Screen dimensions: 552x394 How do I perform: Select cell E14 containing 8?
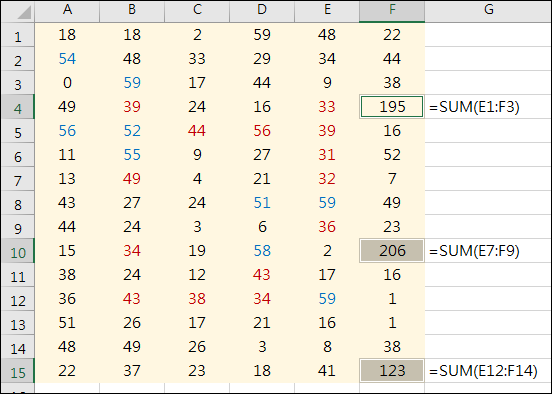coord(327,346)
